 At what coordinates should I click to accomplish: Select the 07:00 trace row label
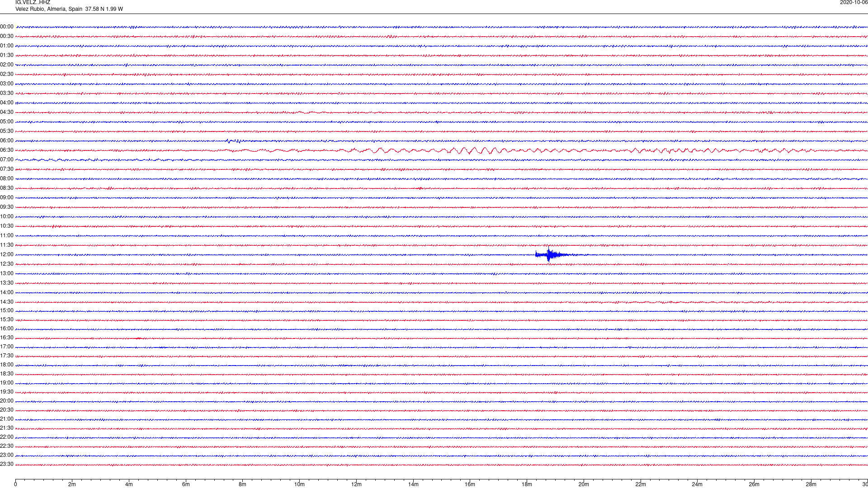7,160
